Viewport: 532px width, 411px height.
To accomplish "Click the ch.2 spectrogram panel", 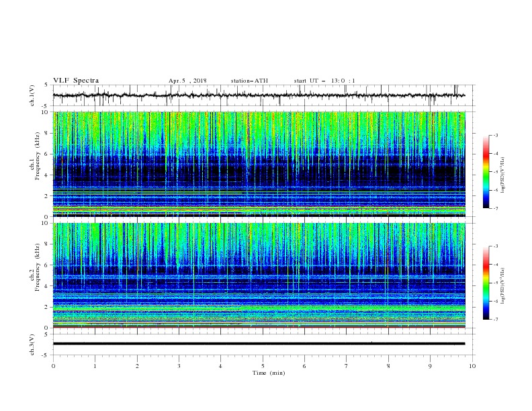I will click(259, 275).
